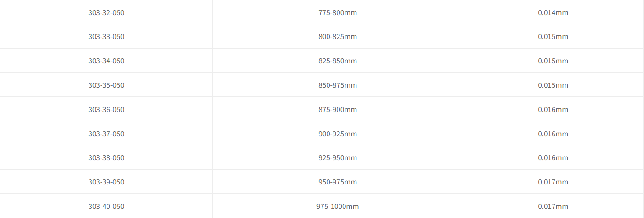The height and width of the screenshot is (218, 644).
Task: Click model number 303-39-050
Action: click(x=106, y=182)
